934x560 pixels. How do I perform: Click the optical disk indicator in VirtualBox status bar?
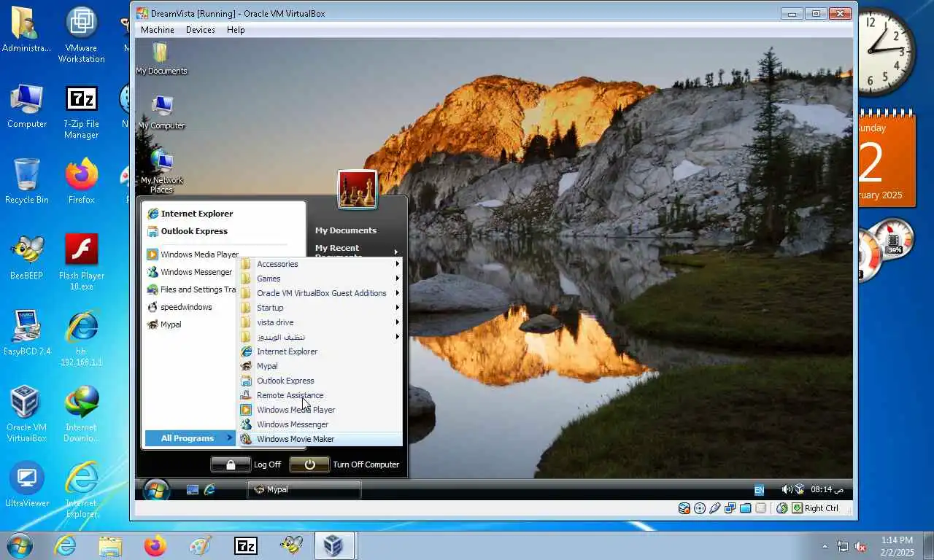(x=700, y=508)
